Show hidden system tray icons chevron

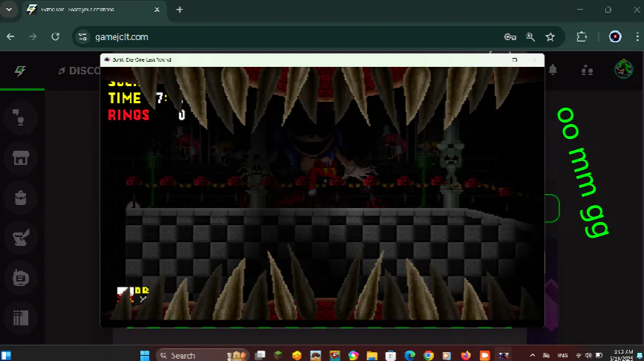pos(532,355)
